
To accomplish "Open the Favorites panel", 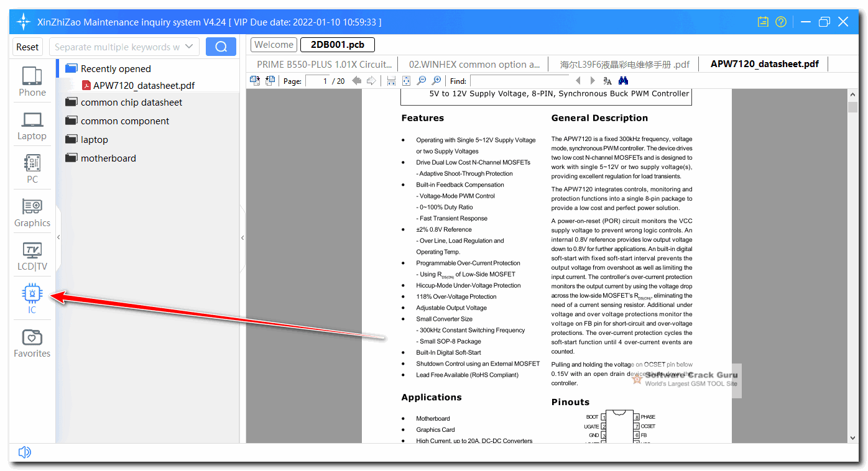I will click(x=32, y=341).
